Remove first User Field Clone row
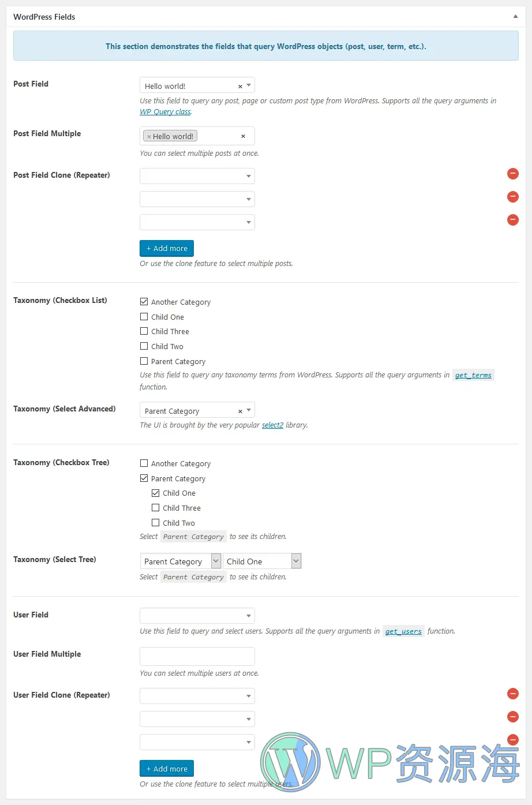The width and height of the screenshot is (532, 805). pyautogui.click(x=512, y=694)
